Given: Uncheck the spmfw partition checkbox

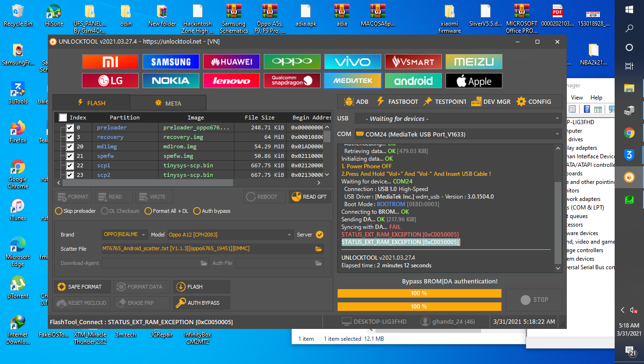Looking at the screenshot, I should point(70,156).
